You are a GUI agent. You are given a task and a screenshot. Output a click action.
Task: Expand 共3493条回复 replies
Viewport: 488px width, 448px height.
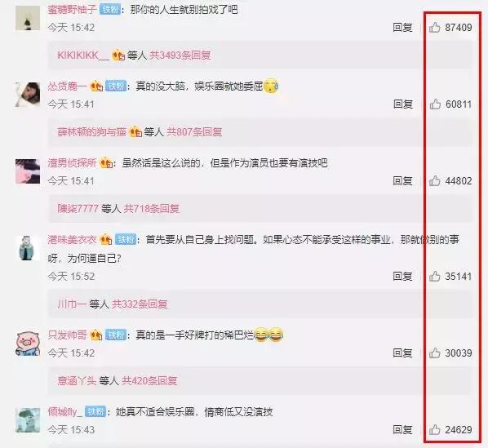pos(180,55)
